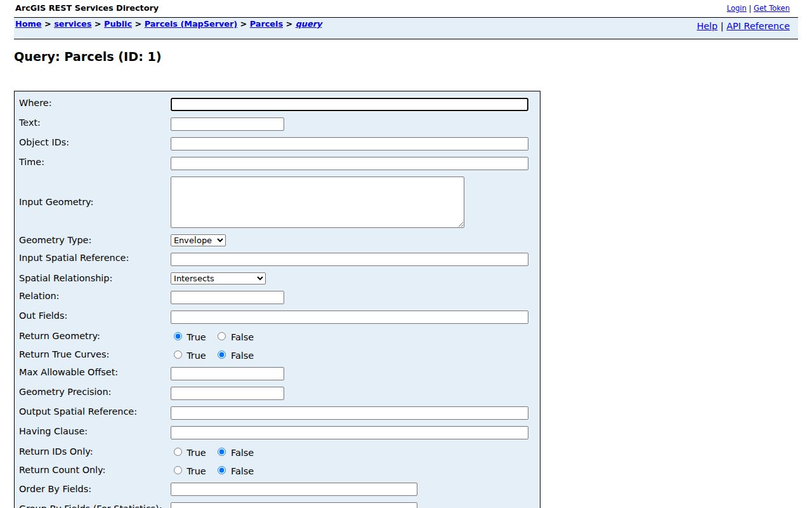Screen dimensions: 812x508
Task: Click the query breadcrumb link
Action: point(309,24)
